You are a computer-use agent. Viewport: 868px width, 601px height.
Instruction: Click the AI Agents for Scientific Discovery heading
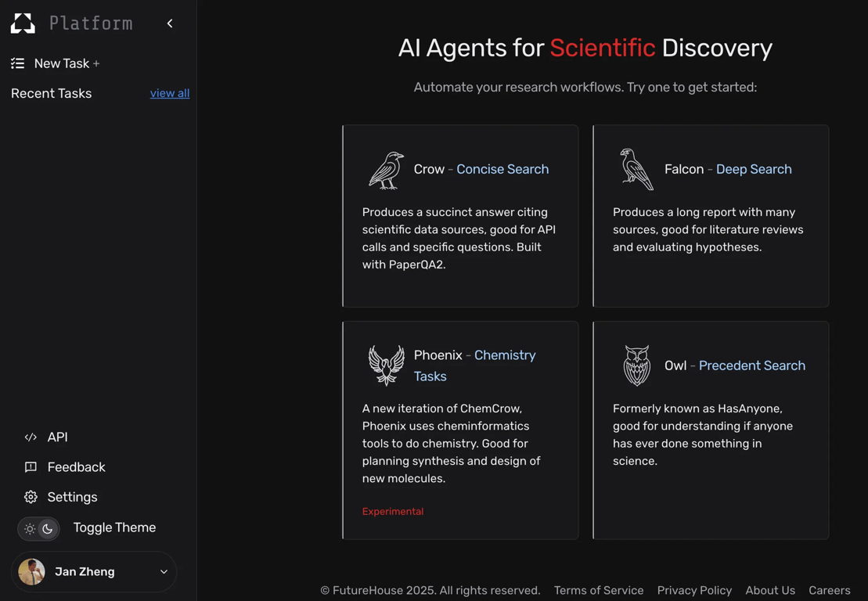tap(585, 49)
